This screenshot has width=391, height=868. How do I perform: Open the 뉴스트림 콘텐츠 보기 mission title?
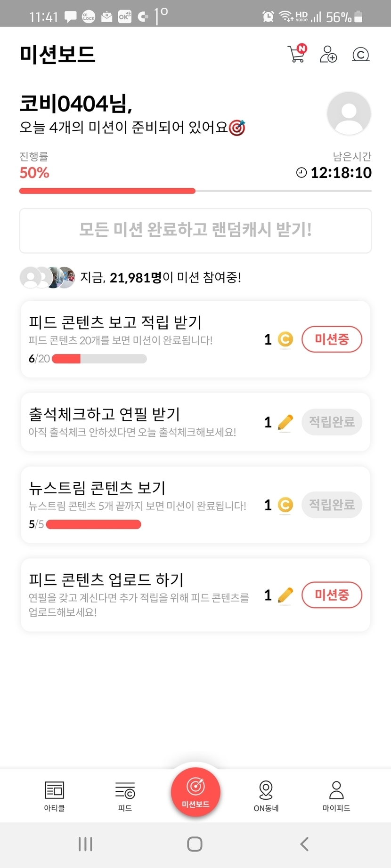pyautogui.click(x=97, y=488)
